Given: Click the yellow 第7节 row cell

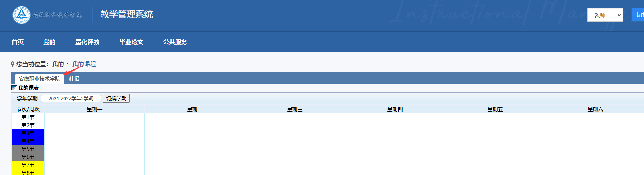Looking at the screenshot, I should click(28, 165).
